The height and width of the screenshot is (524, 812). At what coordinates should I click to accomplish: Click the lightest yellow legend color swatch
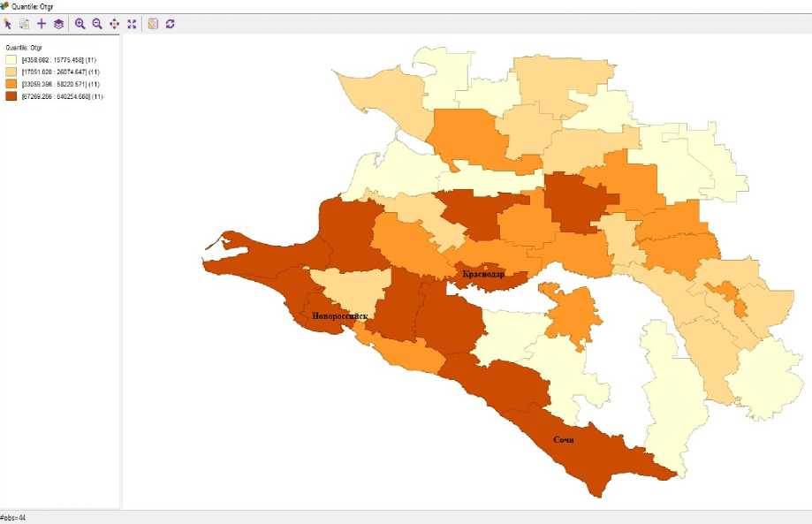(11, 60)
